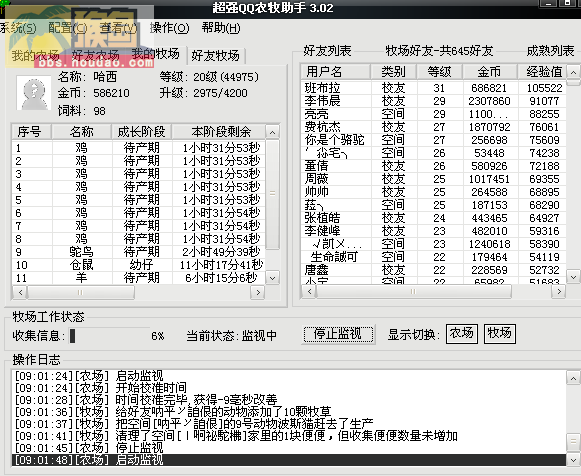Select friend 生命誠可 in list
581x476 pixels.
pyautogui.click(x=434, y=257)
